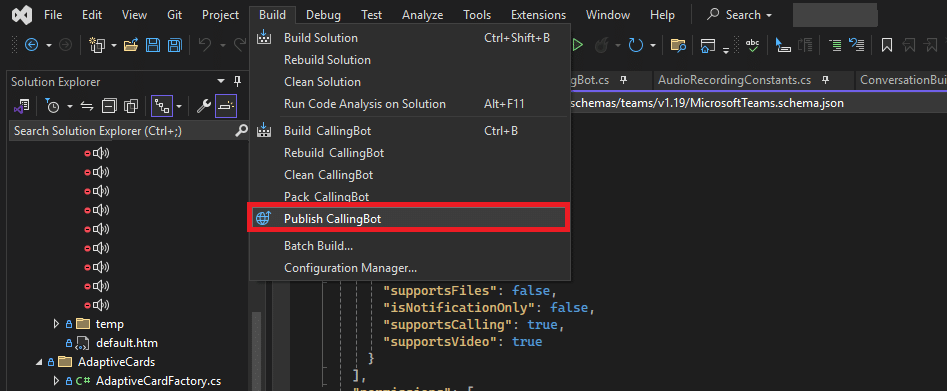Click the Navigate Backward arrow icon
This screenshot has width=947, height=391.
click(31, 45)
